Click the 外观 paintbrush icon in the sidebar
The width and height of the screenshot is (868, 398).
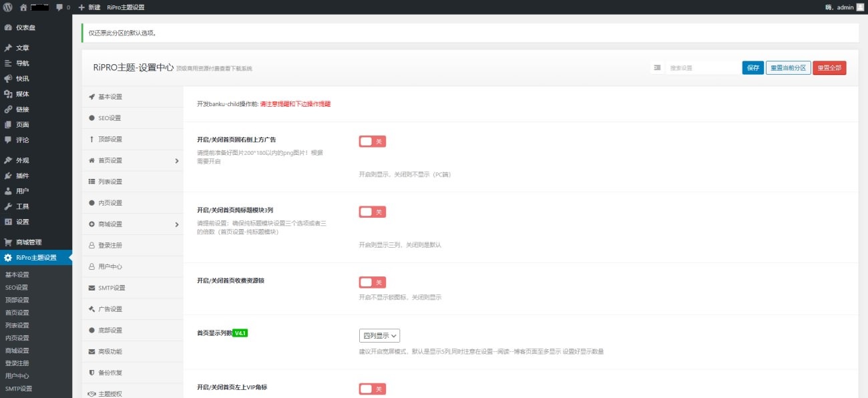pyautogui.click(x=8, y=160)
